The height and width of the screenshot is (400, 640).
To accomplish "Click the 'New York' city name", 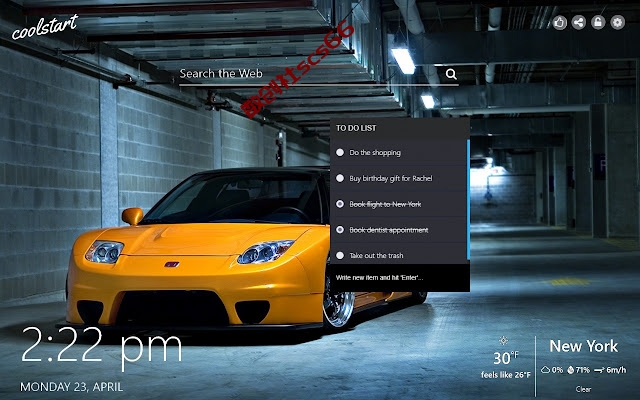I will point(583,346).
